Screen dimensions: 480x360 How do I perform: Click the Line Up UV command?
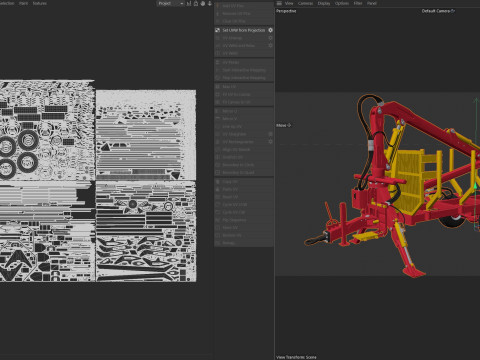coord(244,126)
